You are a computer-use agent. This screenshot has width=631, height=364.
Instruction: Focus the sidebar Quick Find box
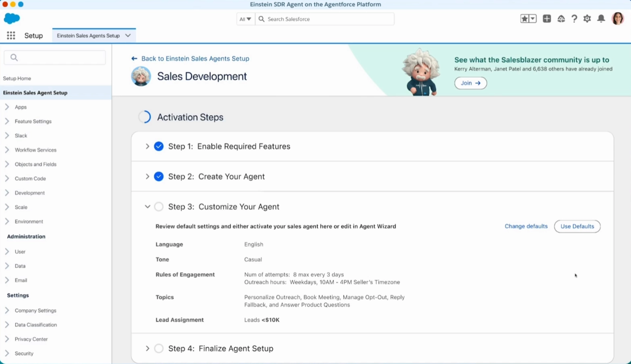click(x=55, y=57)
